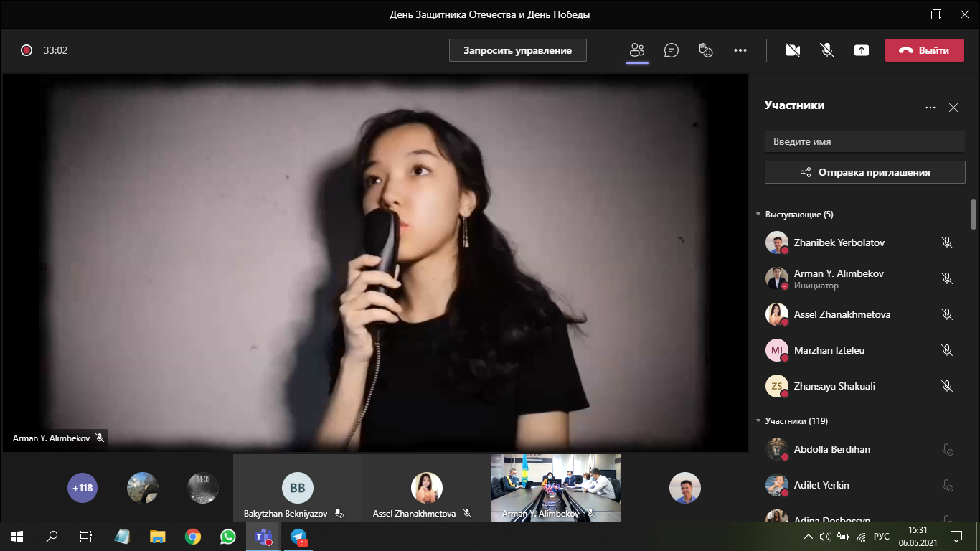Close the Участники side panel

pos(953,108)
